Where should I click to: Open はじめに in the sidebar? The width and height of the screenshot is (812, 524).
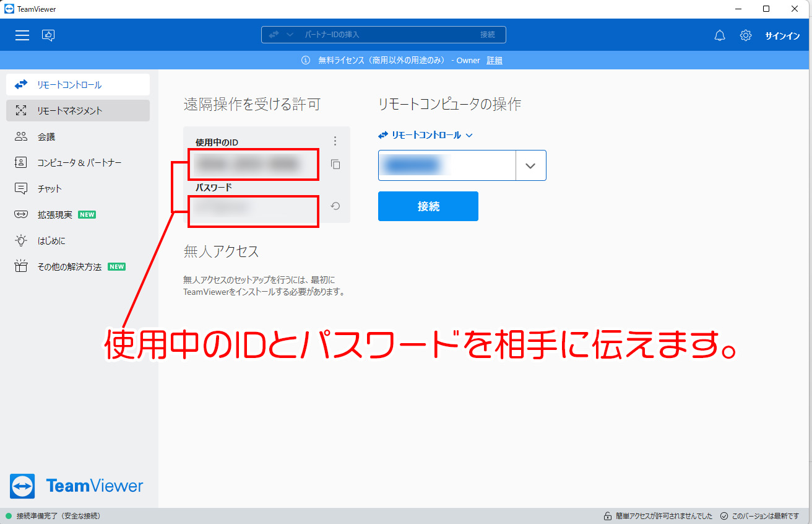tap(78, 241)
